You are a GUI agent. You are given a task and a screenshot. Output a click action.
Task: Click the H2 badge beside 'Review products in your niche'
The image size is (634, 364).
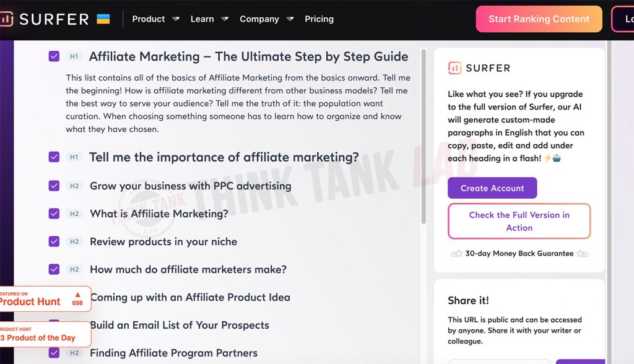click(x=74, y=241)
